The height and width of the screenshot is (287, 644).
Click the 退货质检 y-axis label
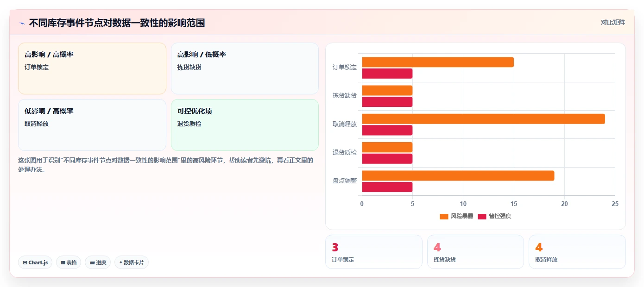[345, 152]
